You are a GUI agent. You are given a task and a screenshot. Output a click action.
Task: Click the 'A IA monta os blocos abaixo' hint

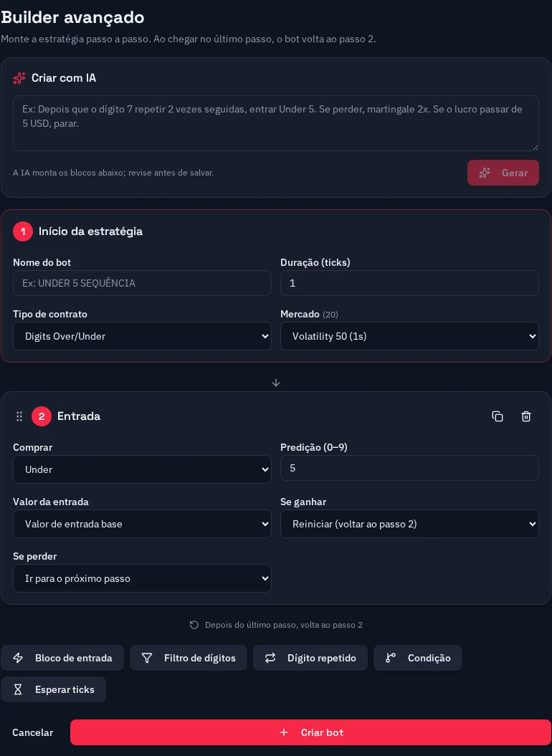pos(113,173)
